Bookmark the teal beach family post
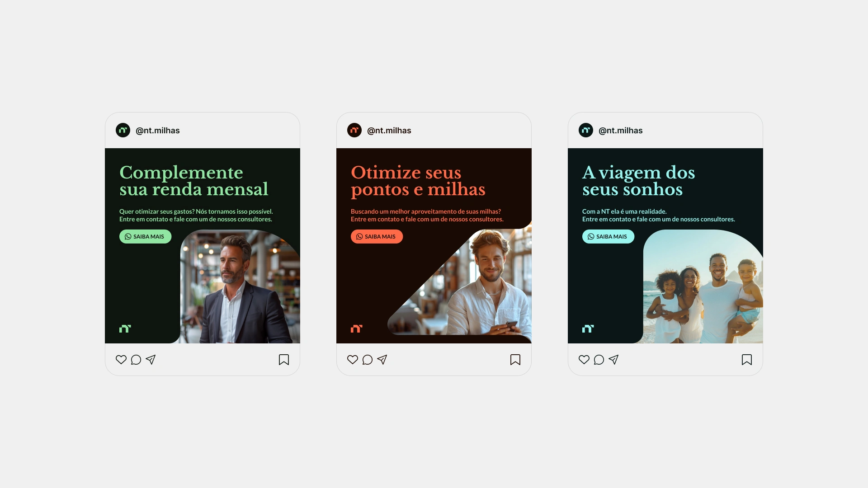Viewport: 868px width, 488px height. 747,360
